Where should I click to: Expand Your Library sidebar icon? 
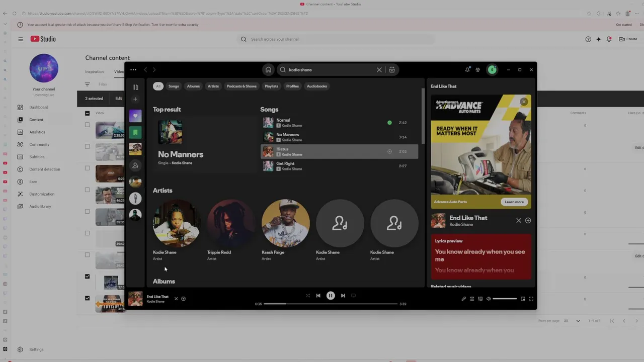(135, 87)
